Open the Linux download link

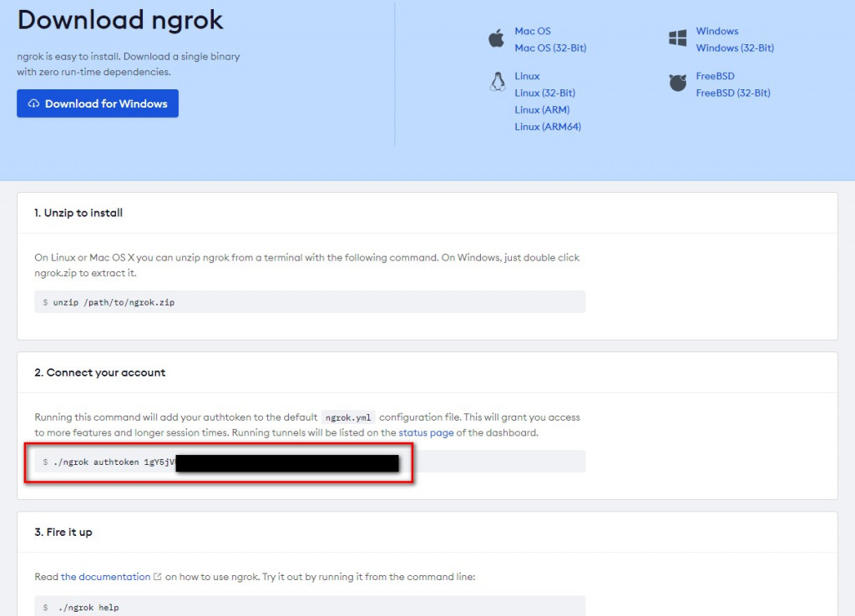click(528, 76)
